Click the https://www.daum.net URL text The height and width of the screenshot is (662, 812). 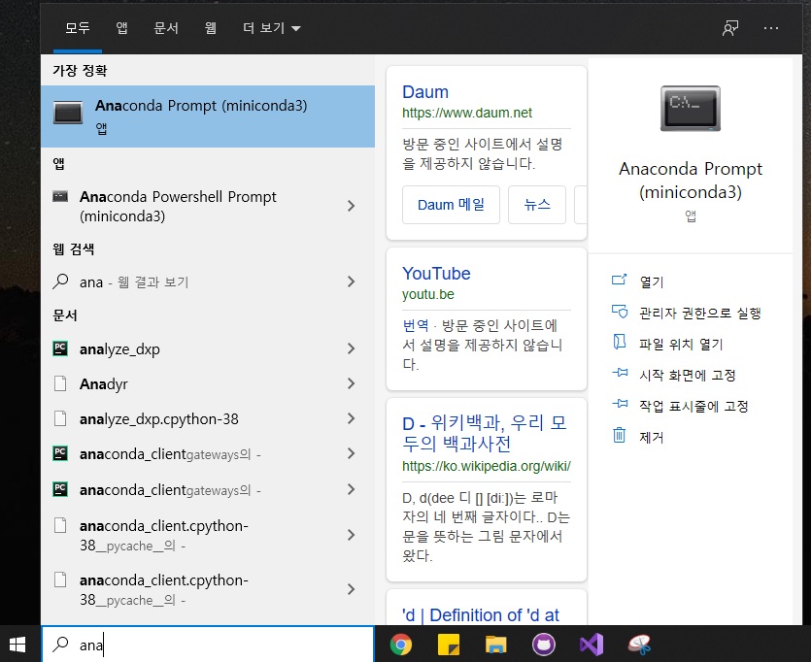(466, 113)
